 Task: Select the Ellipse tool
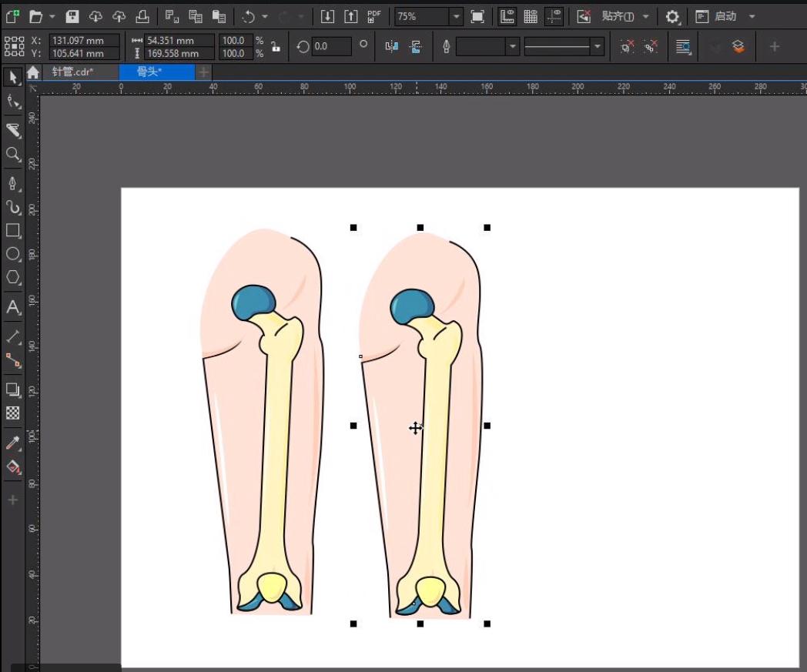click(x=13, y=254)
